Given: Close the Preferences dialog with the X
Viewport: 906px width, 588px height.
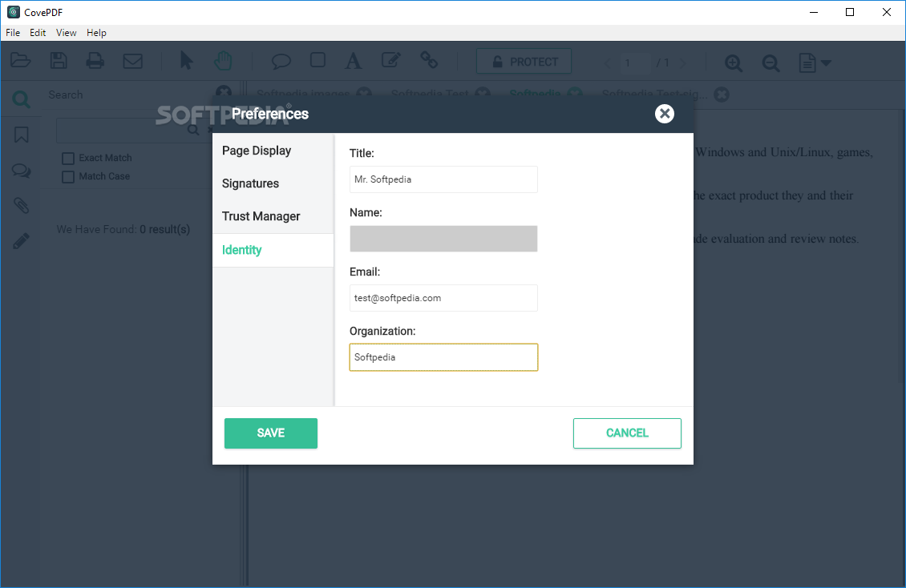Looking at the screenshot, I should click(x=665, y=114).
